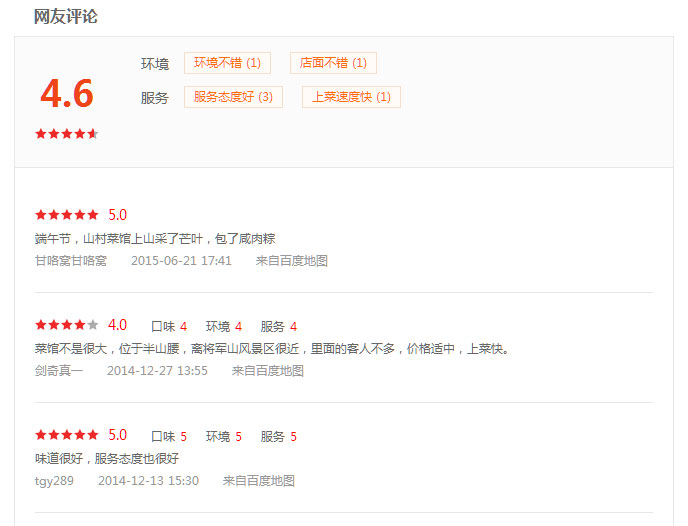Click the 环境 5 score

[x=224, y=437]
